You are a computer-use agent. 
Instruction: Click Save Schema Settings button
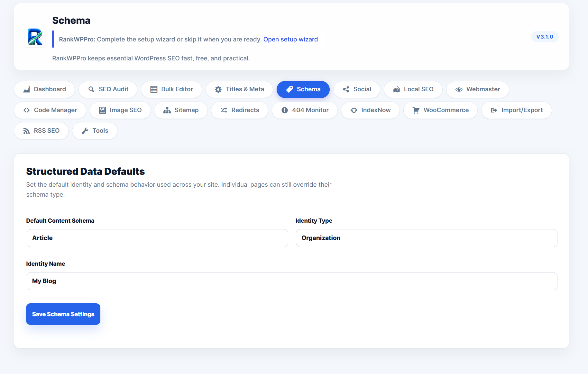[63, 314]
